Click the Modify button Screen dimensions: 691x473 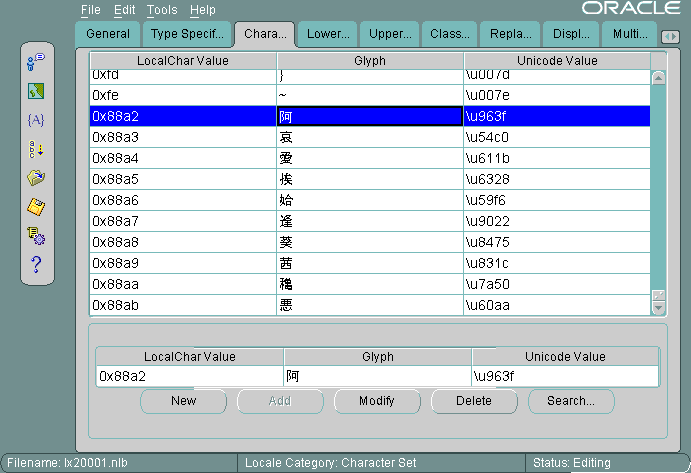pos(376,401)
